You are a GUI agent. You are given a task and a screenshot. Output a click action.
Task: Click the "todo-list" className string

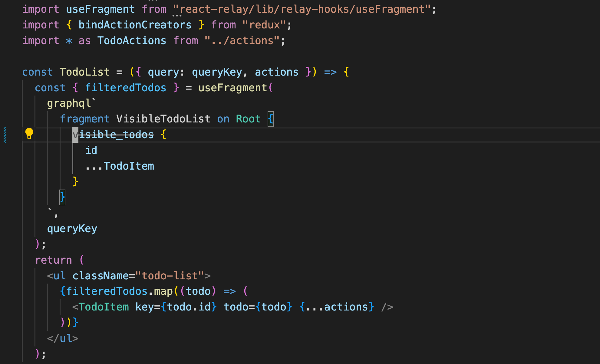(x=170, y=276)
